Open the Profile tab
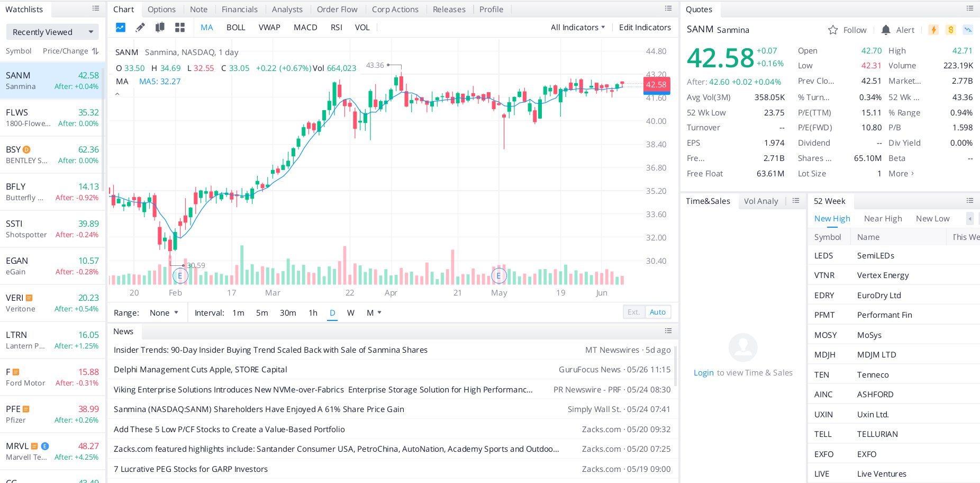This screenshot has height=483, width=980. point(491,9)
